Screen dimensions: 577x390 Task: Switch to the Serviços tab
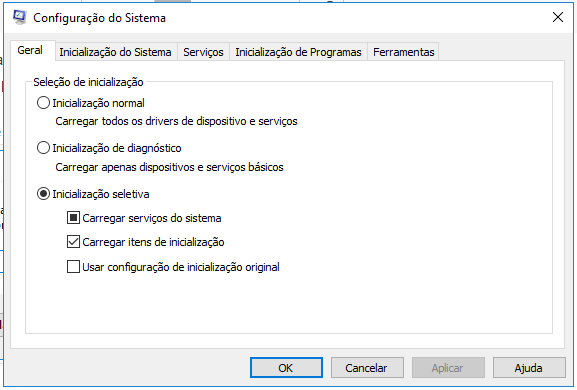[x=203, y=52]
